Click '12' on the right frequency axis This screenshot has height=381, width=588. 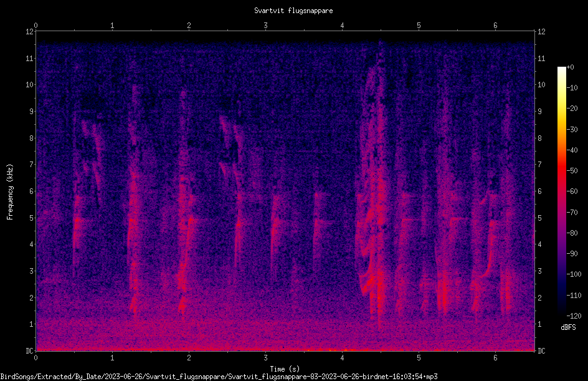541,32
